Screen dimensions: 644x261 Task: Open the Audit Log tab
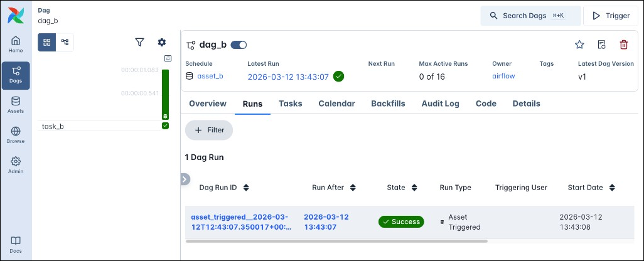pos(440,104)
